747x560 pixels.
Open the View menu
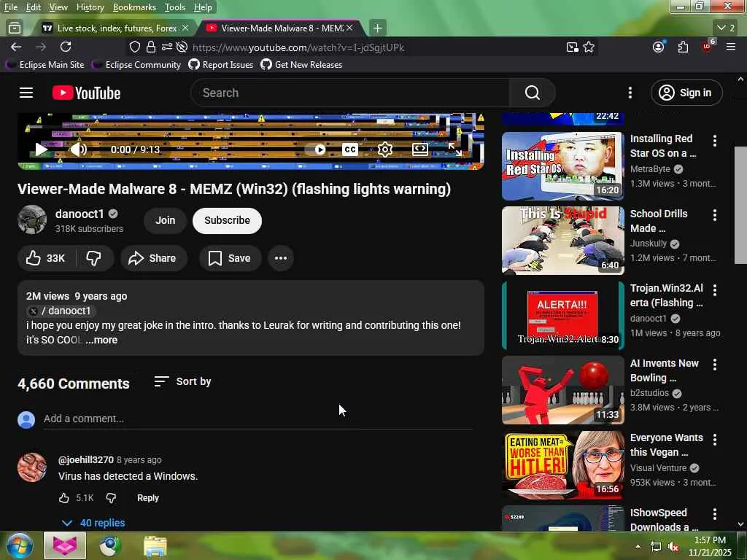tap(58, 7)
